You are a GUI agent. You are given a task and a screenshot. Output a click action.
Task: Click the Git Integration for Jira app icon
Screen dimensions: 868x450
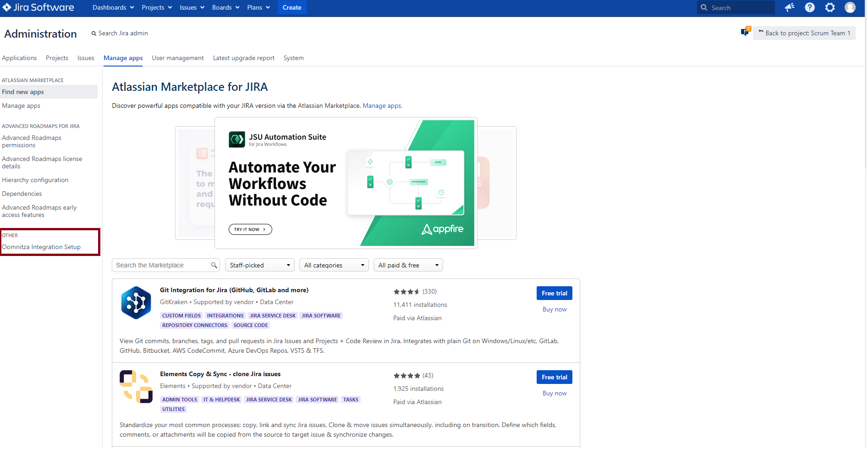coord(136,303)
